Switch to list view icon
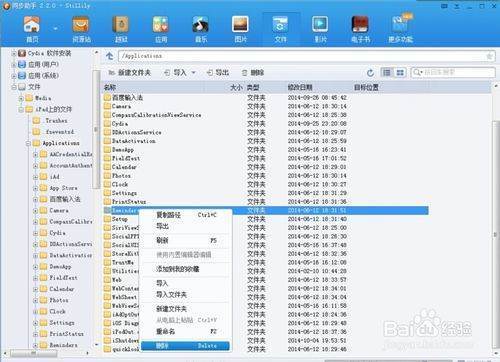Viewport: 500px width, 362px height. coord(387,72)
